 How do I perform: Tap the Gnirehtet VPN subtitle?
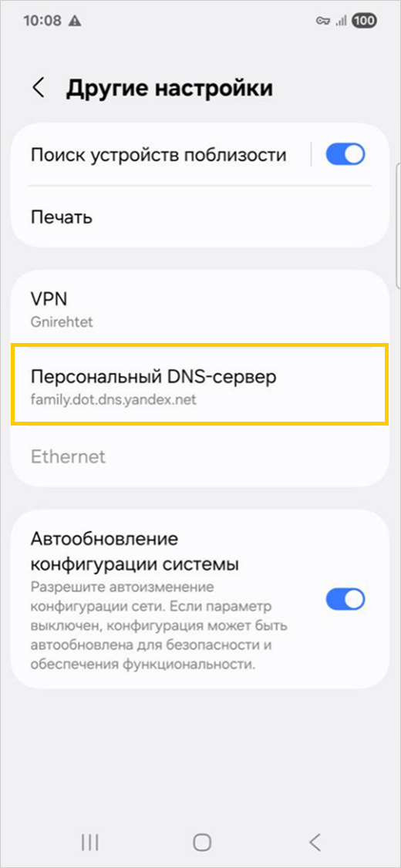click(x=62, y=323)
